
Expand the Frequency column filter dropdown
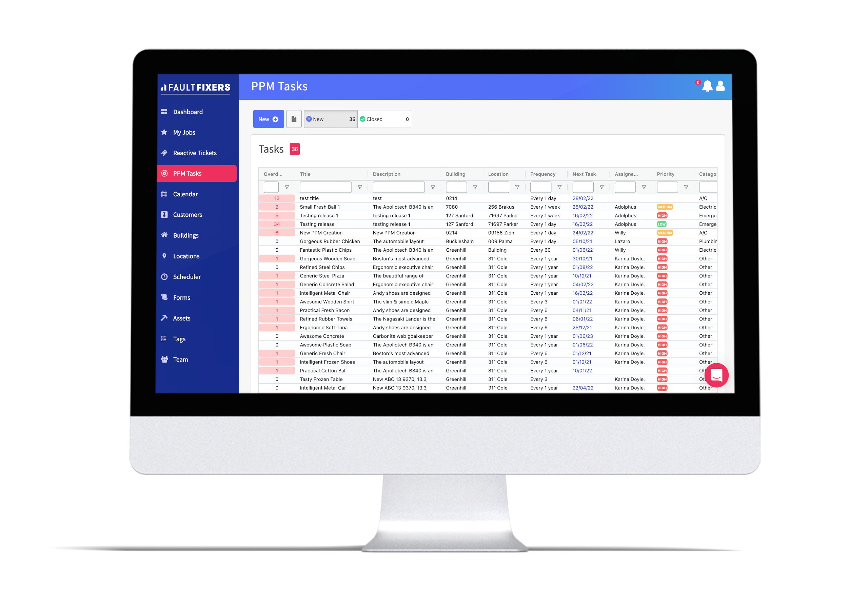(559, 187)
